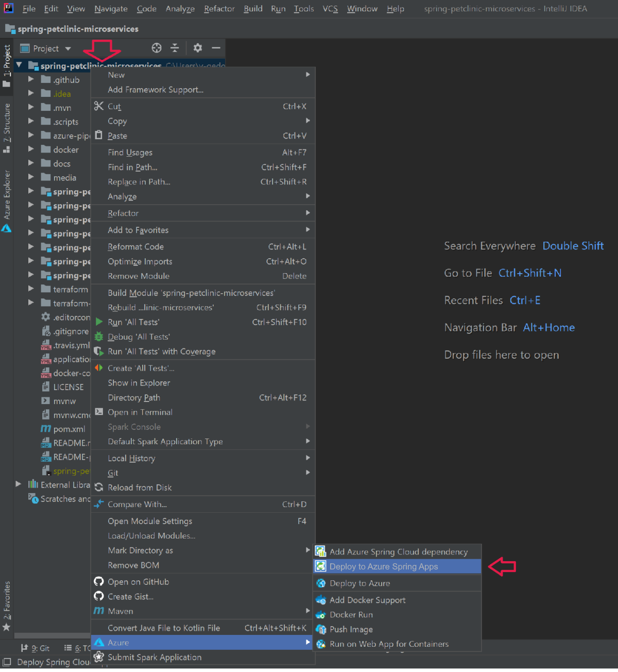Select the LICENSE file

pyautogui.click(x=63, y=387)
